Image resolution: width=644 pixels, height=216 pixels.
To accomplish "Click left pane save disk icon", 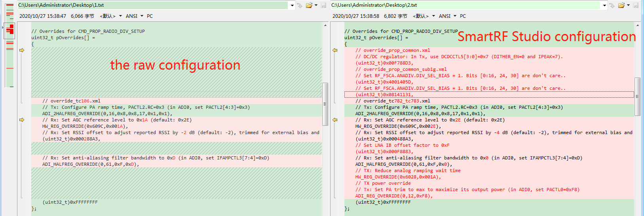I will (323, 5).
